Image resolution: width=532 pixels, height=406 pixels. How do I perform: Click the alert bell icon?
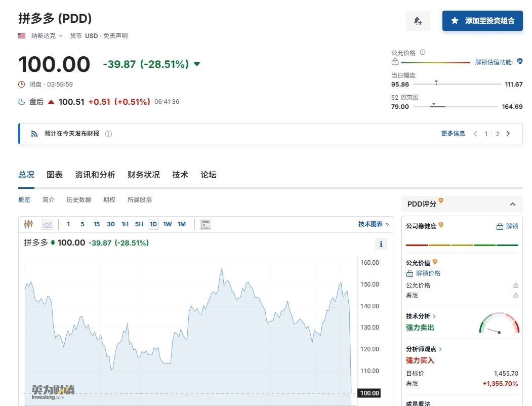tap(418, 21)
